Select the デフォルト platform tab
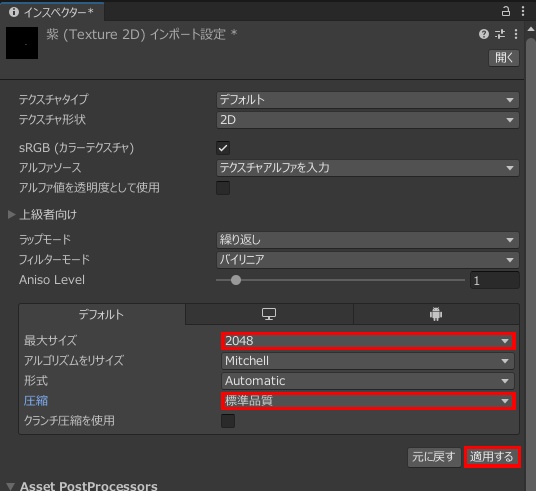Image resolution: width=536 pixels, height=491 pixels. 102,314
